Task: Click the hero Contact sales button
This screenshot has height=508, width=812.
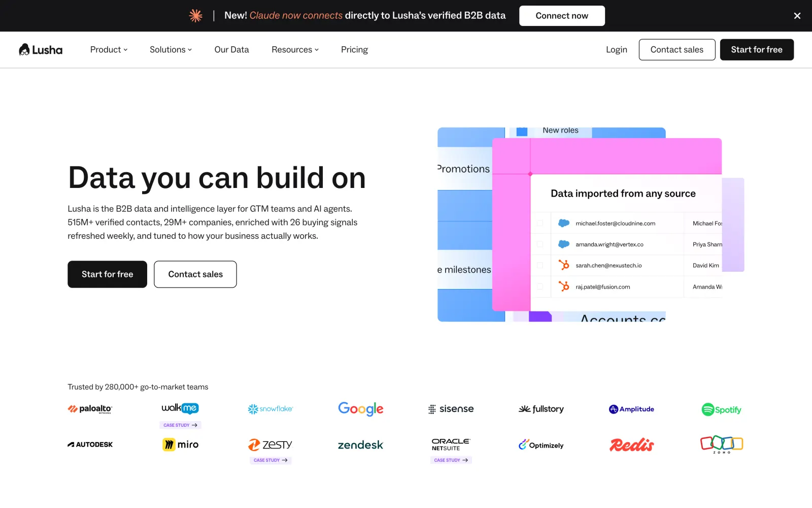Action: pyautogui.click(x=195, y=274)
